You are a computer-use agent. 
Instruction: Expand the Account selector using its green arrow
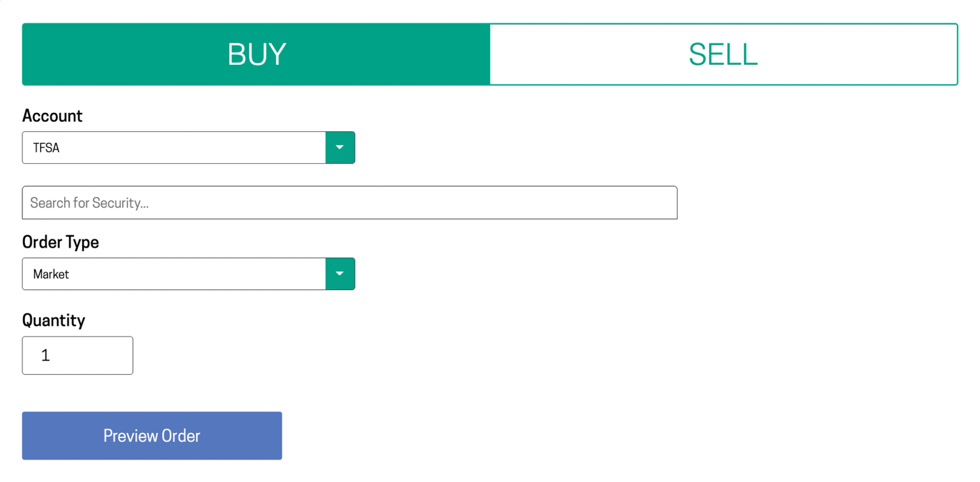[x=340, y=147]
